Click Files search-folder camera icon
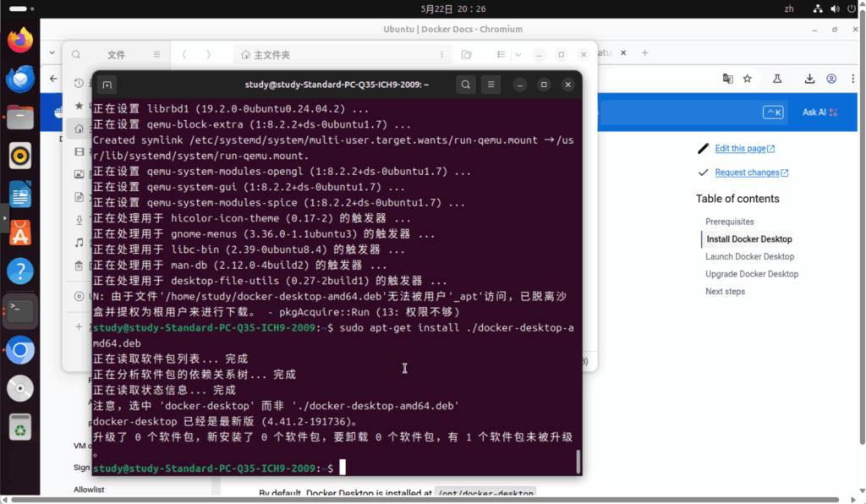Image resolution: width=866 pixels, height=504 pixels. click(467, 54)
